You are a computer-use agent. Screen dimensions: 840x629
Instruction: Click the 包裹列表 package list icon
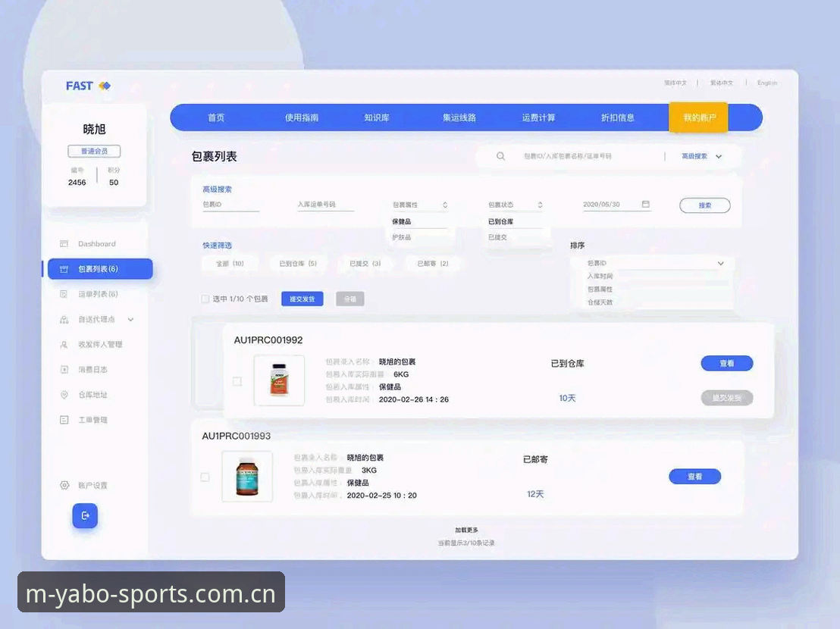(64, 269)
